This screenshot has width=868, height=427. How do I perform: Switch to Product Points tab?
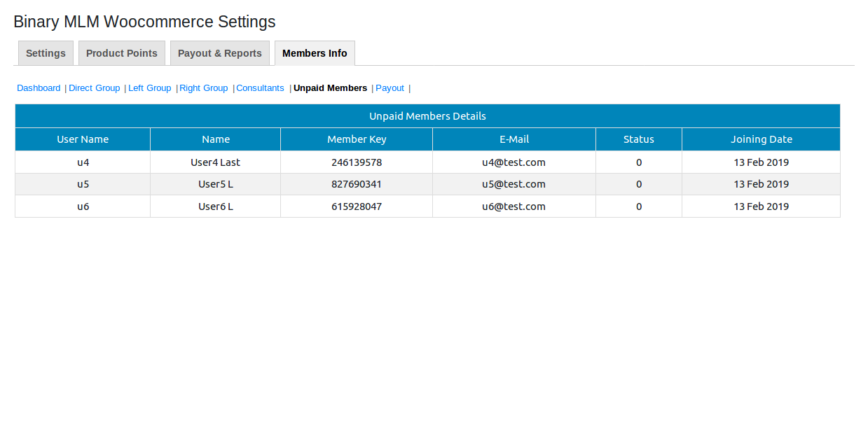(x=122, y=53)
